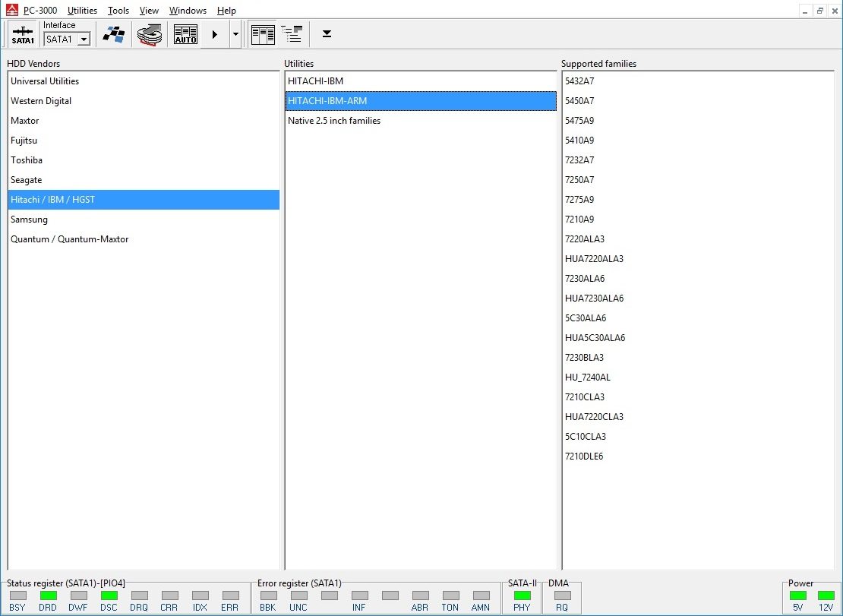
Task: Click the DMA RQ indicator
Action: pos(562,595)
